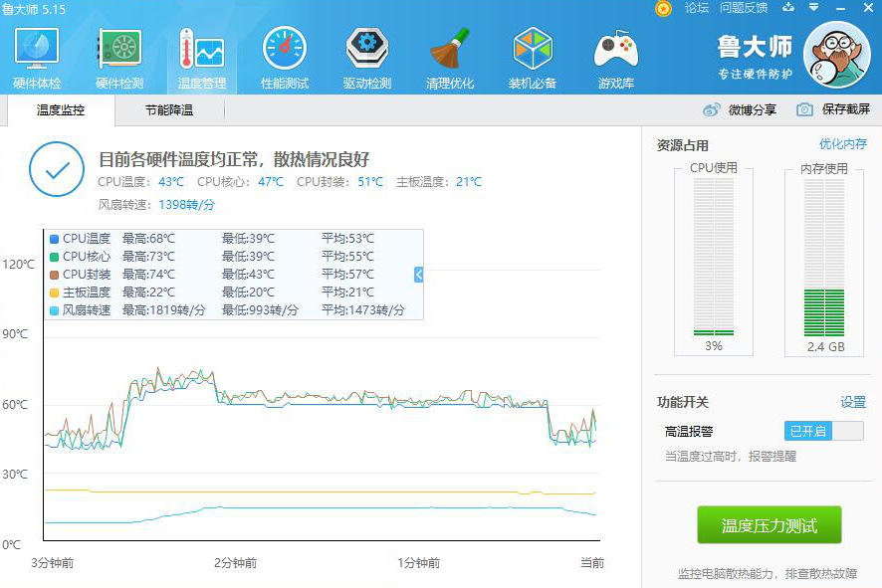Viewport: 882px width, 588px height.
Task: Click the CPU使用 usage bar
Action: [x=713, y=257]
